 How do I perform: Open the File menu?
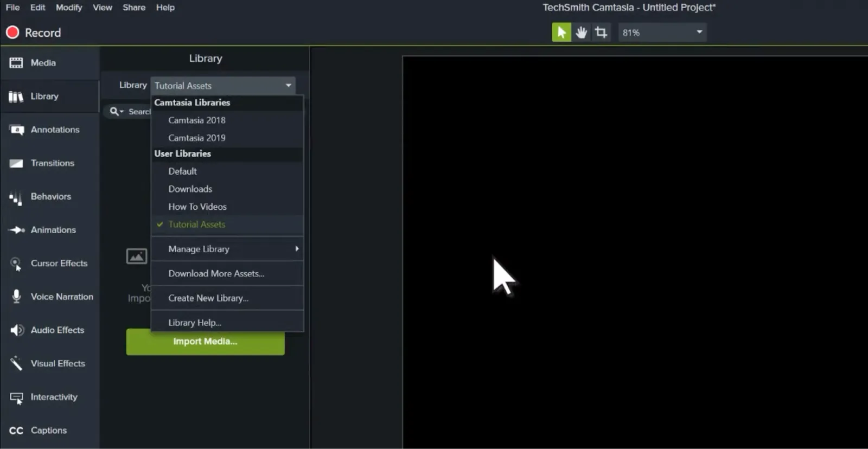click(12, 8)
